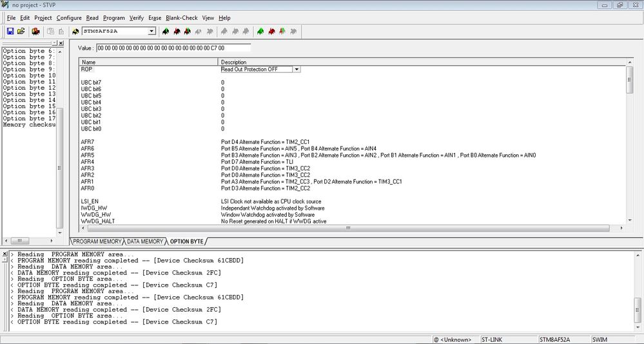Click the Verify current tab icon (red-green chip)
This screenshot has width=644, height=344.
(188, 31)
